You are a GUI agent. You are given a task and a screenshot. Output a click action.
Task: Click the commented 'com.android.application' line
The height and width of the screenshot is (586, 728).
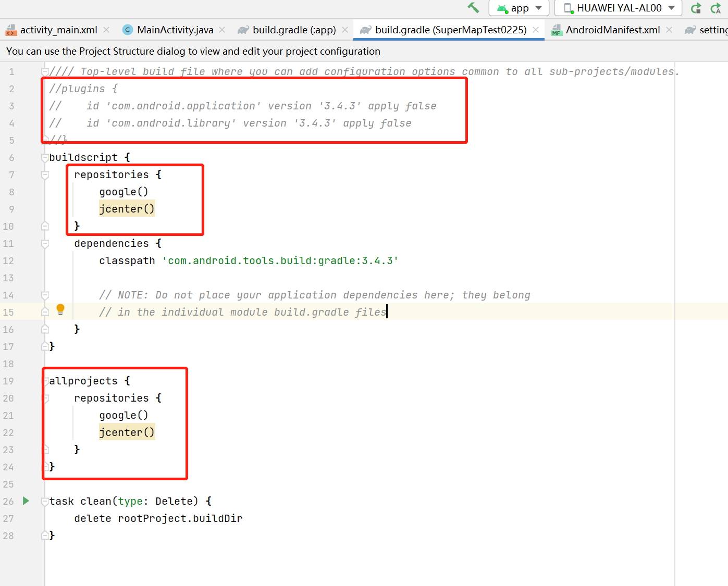(243, 106)
